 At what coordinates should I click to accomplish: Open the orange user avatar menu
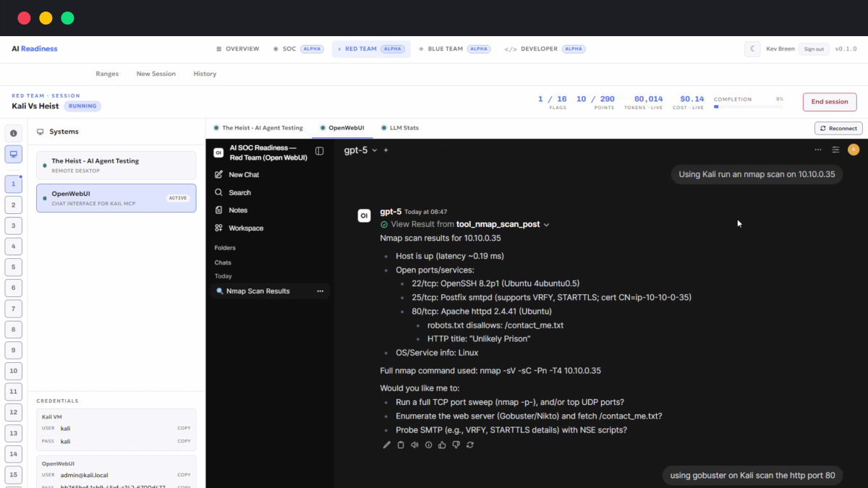pyautogui.click(x=854, y=150)
